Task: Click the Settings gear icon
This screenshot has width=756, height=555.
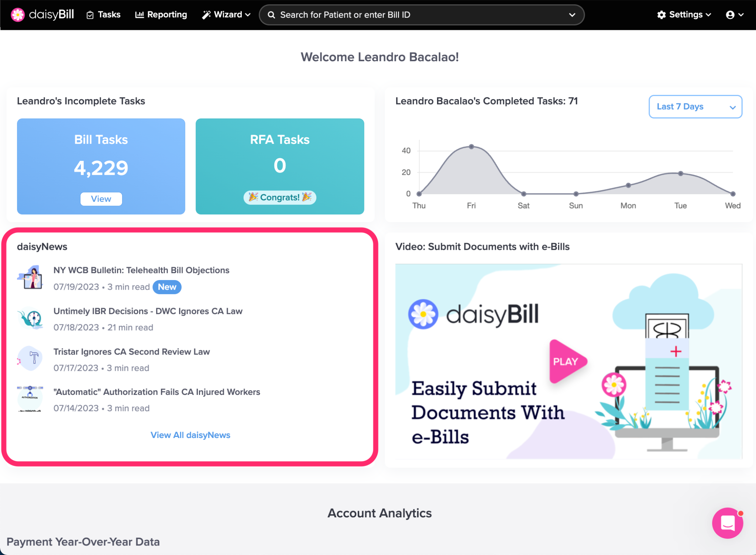Action: [x=661, y=15]
